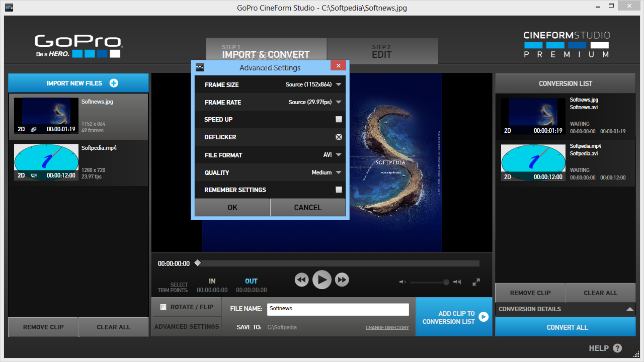644x362 pixels.
Task: Click the Add Clip to Conversion List button
Action: [454, 317]
